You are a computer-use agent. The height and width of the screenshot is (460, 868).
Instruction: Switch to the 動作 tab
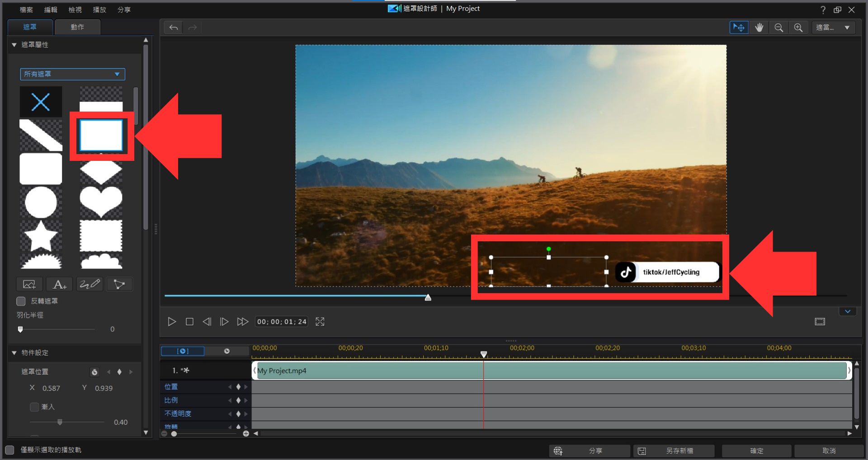click(77, 27)
